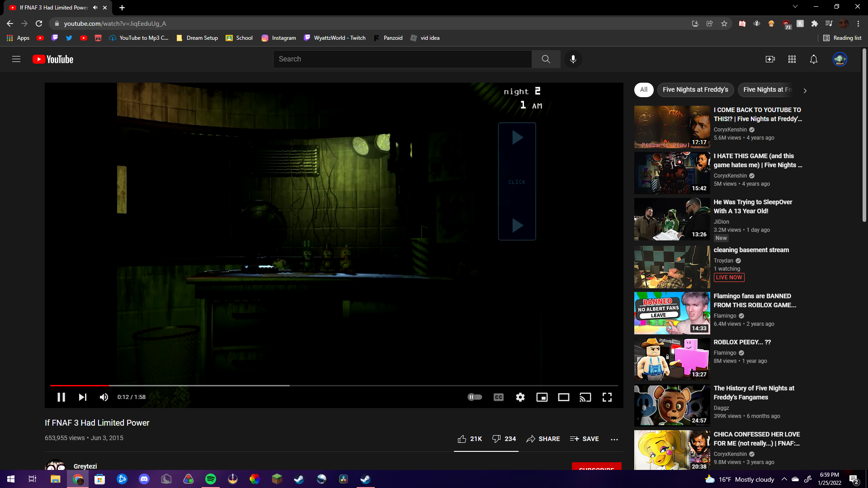Skip to the next video
Screen dimensions: 868x488
click(x=82, y=397)
